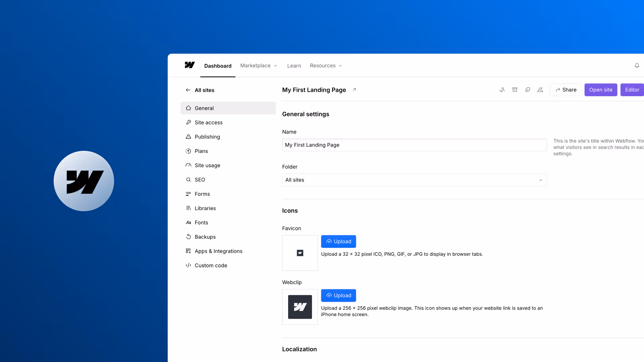Select the Dashboard tab
Viewport: 644px width, 362px height.
coord(218,66)
